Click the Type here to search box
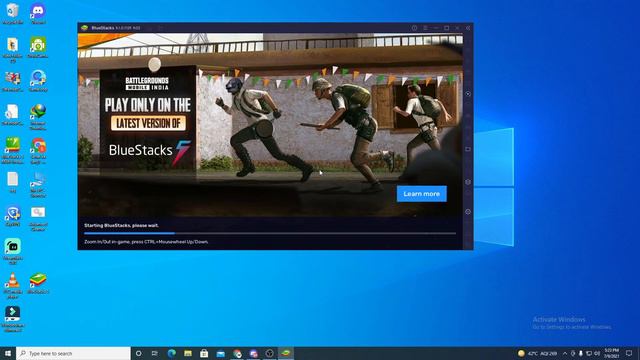This screenshot has width=640, height=360. pyautogui.click(x=73, y=353)
